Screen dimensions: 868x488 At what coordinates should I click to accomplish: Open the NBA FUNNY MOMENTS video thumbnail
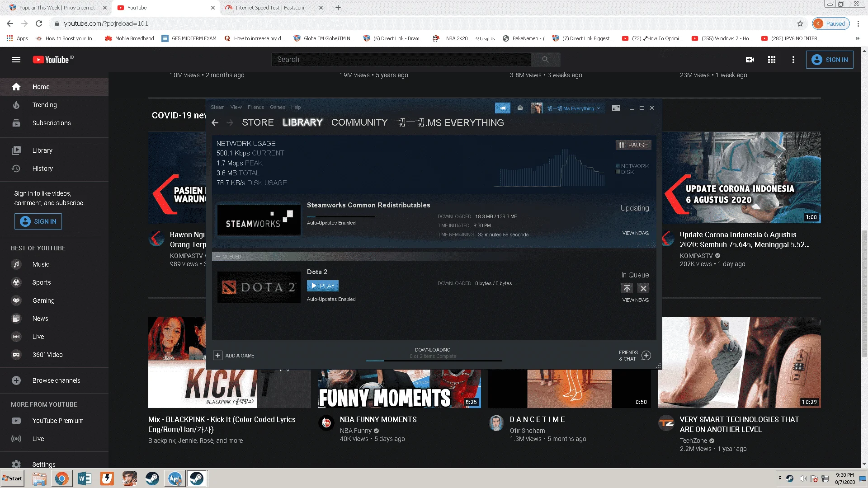pyautogui.click(x=400, y=389)
